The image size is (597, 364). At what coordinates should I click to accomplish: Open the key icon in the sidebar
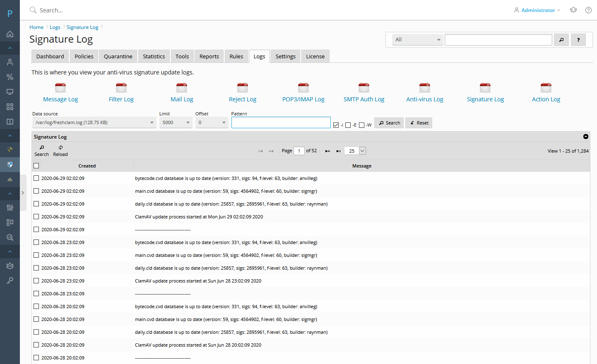(10, 280)
